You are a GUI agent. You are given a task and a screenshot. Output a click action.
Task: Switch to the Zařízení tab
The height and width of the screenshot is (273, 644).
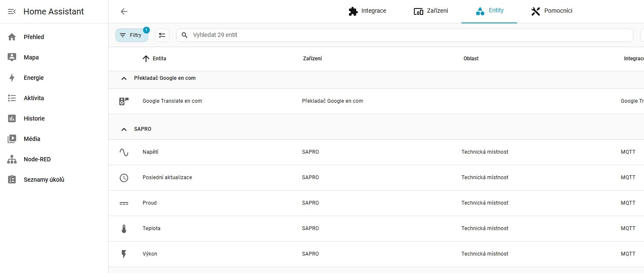431,11
